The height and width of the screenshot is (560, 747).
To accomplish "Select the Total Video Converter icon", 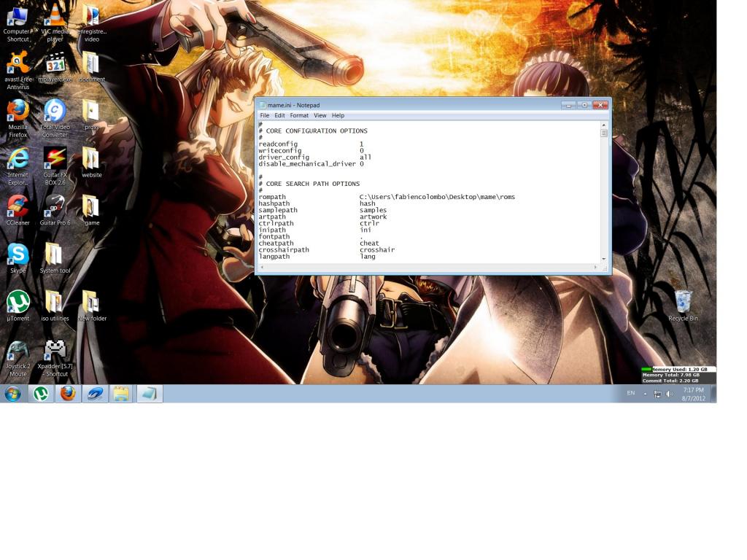I will point(55,119).
